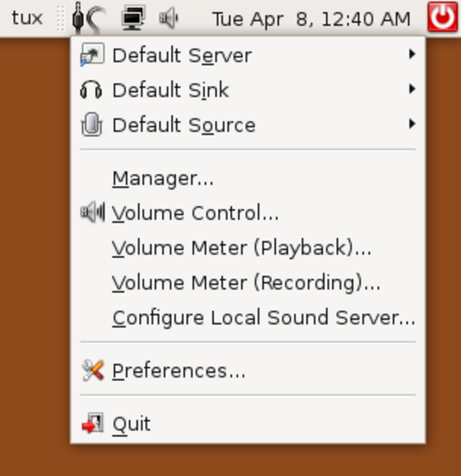Open the Manager... menu entry
This screenshot has height=476, width=461.
pyautogui.click(x=163, y=179)
